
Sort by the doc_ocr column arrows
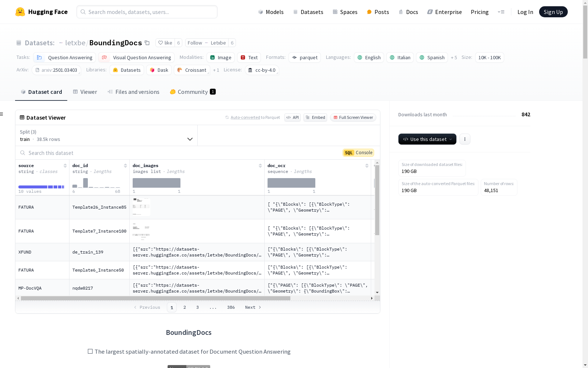[367, 166]
